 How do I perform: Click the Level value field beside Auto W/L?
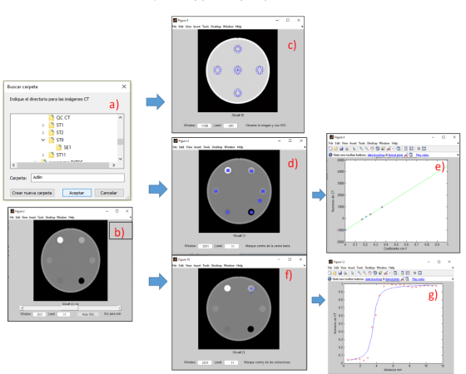coord(64,314)
